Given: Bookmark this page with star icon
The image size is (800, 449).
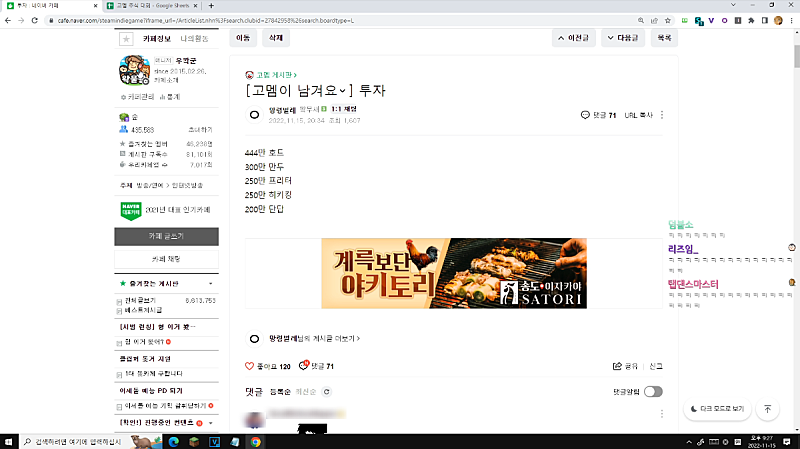Looking at the screenshot, I should tap(667, 20).
